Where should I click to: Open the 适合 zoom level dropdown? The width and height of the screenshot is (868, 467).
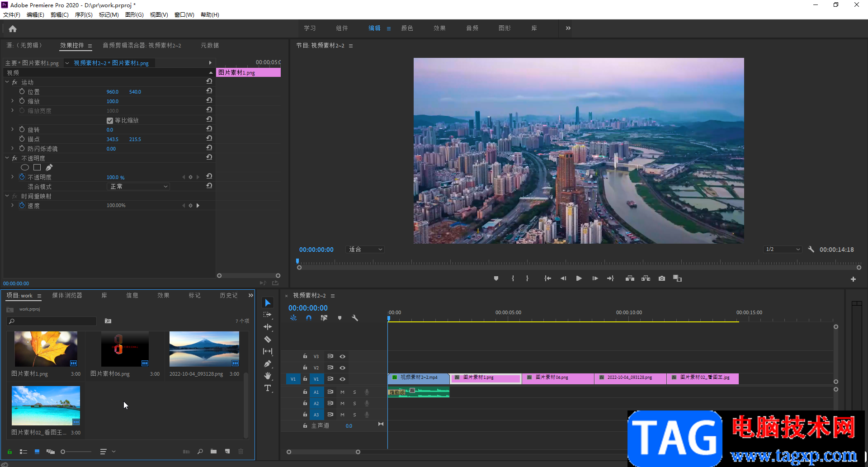tap(365, 250)
